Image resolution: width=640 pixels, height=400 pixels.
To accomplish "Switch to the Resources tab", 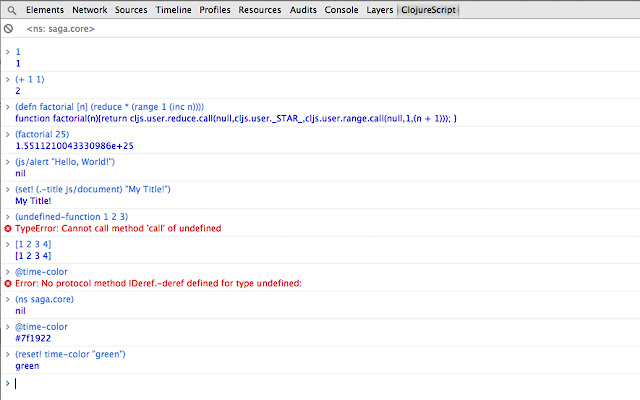I will [x=260, y=10].
